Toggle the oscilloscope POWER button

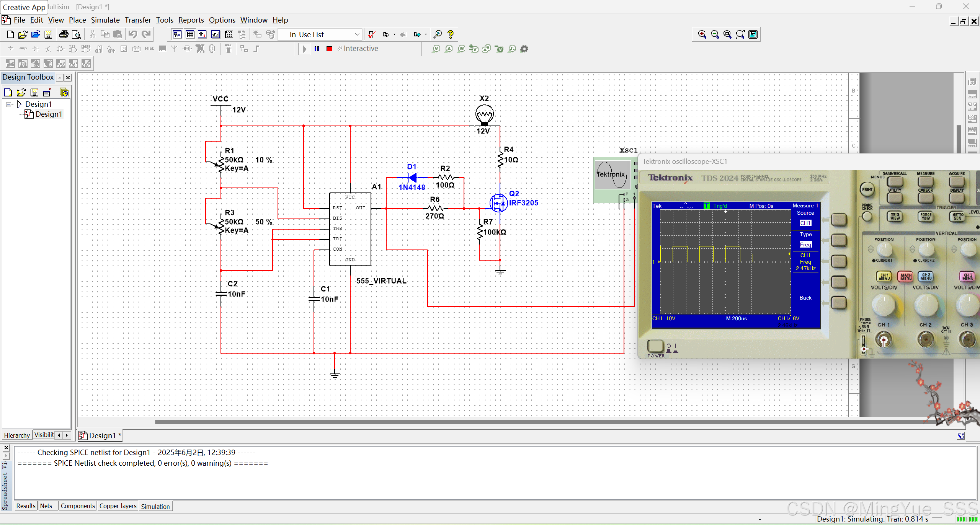pos(655,346)
